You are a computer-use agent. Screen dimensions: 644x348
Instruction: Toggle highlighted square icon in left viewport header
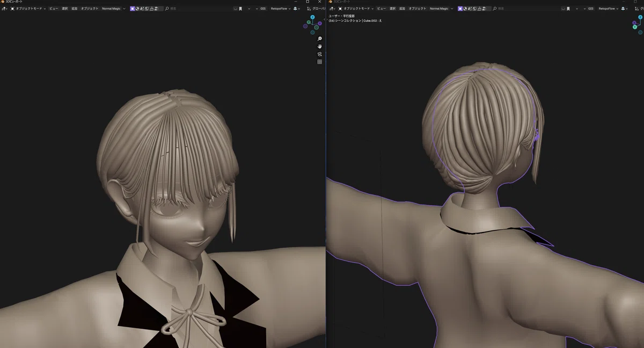(x=133, y=9)
